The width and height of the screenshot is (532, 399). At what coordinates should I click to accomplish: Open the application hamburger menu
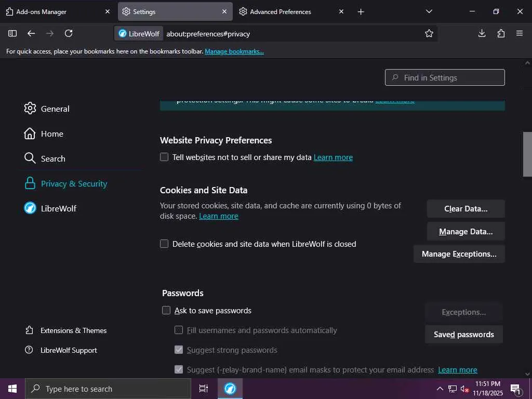(520, 33)
